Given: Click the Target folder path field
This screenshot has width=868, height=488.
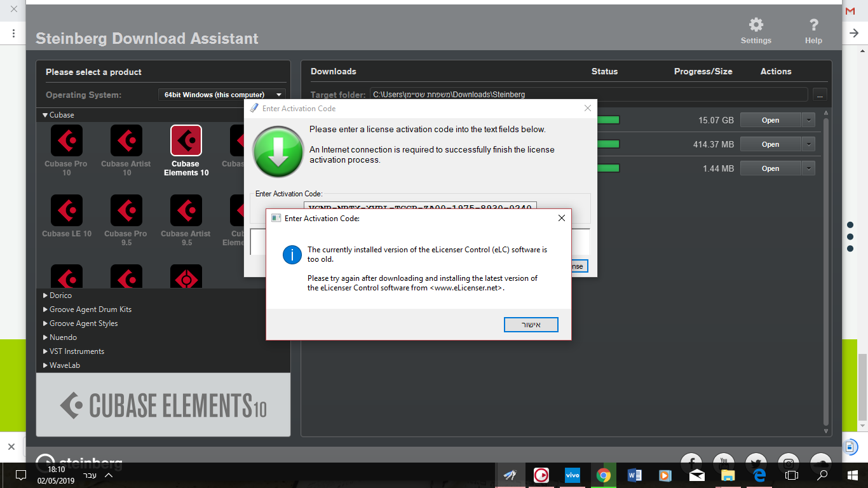Looking at the screenshot, I should click(x=589, y=95).
